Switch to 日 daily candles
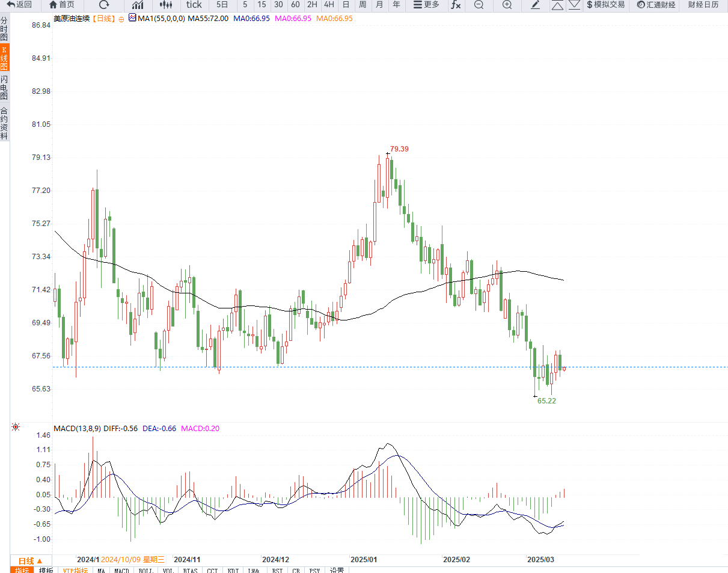The image size is (728, 573). (x=346, y=5)
